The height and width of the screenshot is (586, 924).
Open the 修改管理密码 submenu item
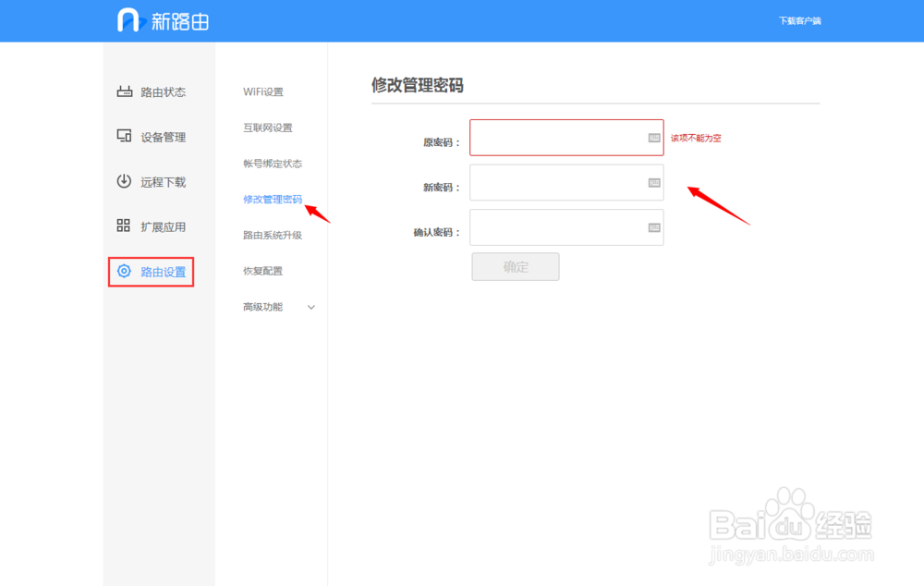[274, 199]
